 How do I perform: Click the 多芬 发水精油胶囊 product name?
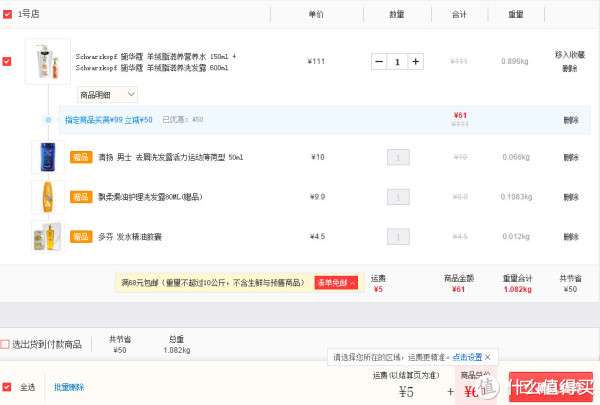[130, 237]
